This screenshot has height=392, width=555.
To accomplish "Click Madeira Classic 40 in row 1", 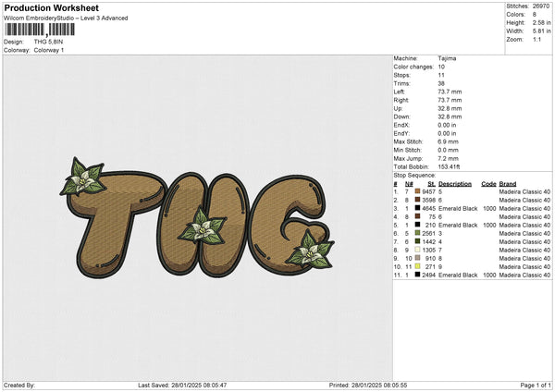I will [524, 191].
